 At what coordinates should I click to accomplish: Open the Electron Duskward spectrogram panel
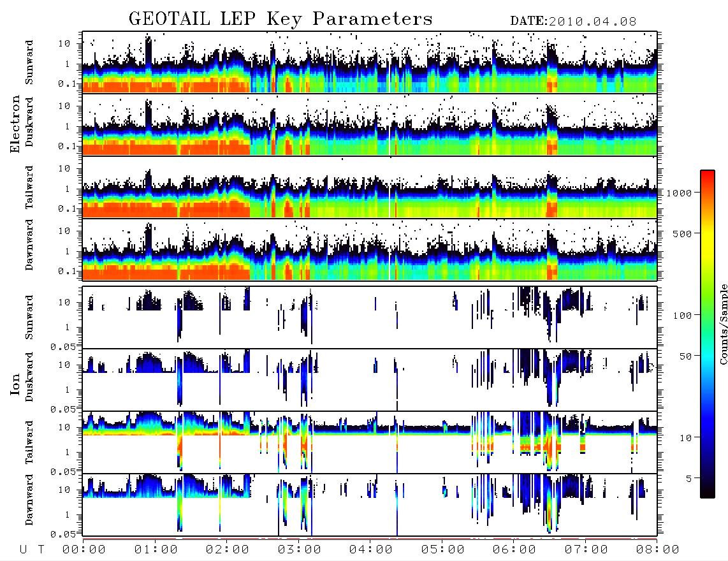pos(370,124)
